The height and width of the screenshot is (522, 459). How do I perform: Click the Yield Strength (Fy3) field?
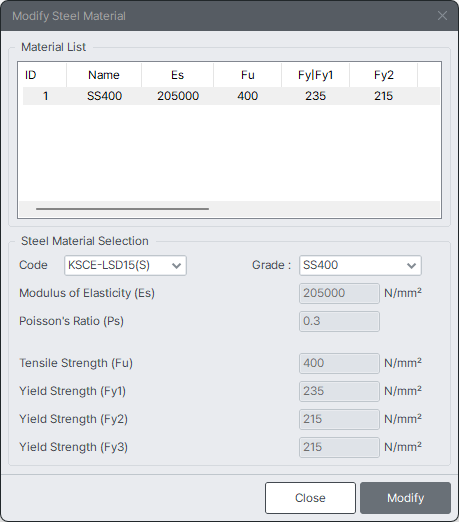339,447
